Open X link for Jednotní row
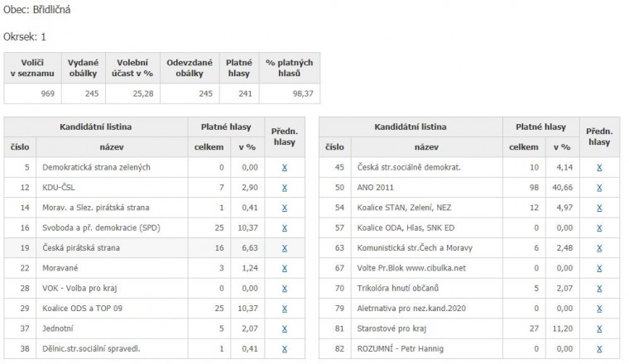This screenshot has width=629, height=364. pos(285,328)
